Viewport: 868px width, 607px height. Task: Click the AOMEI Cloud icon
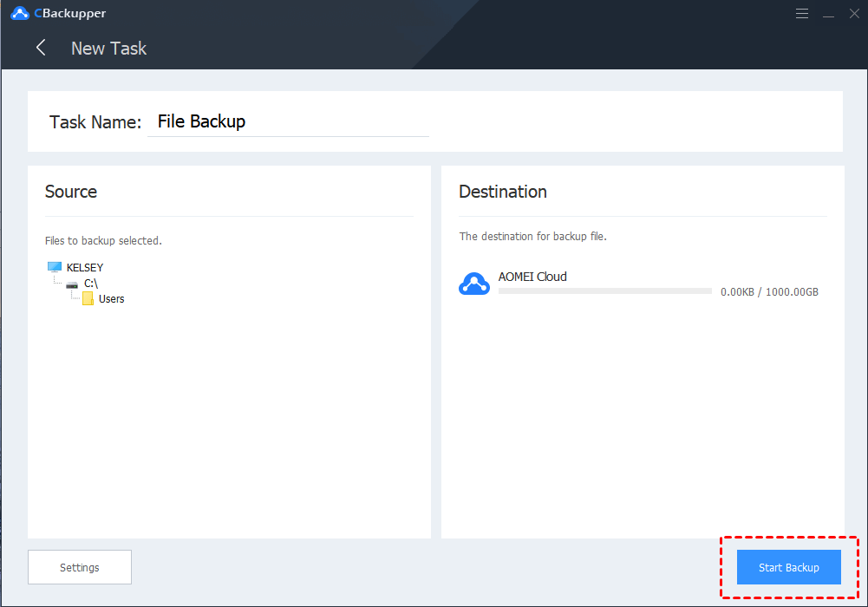pos(473,284)
